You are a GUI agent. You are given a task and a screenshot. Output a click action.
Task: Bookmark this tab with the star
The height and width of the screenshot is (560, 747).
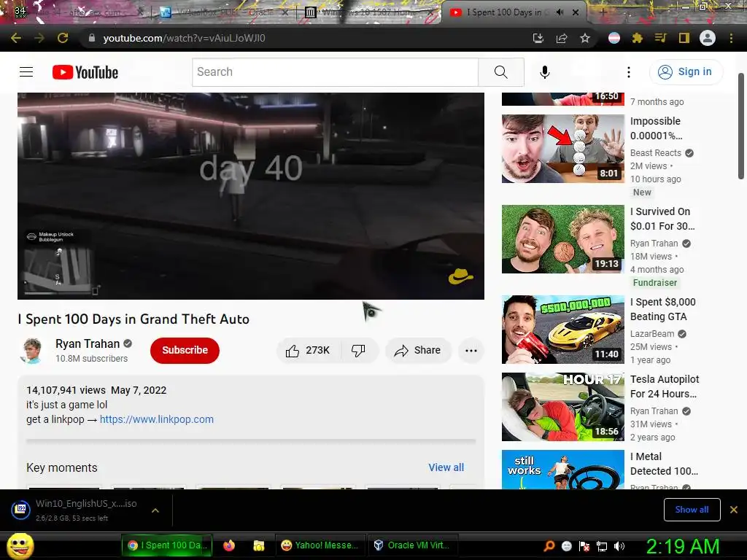585,38
